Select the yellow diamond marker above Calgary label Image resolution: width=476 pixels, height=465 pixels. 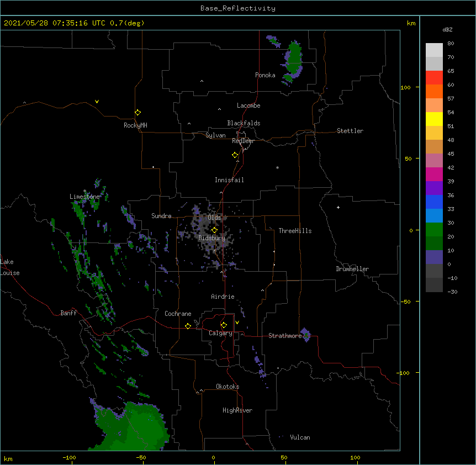tap(224, 325)
